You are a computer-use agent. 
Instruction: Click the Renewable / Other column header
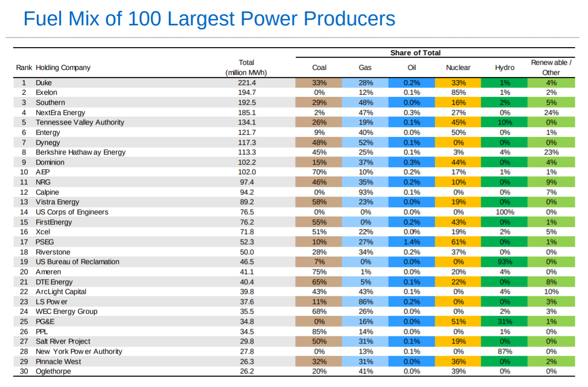[x=551, y=67]
